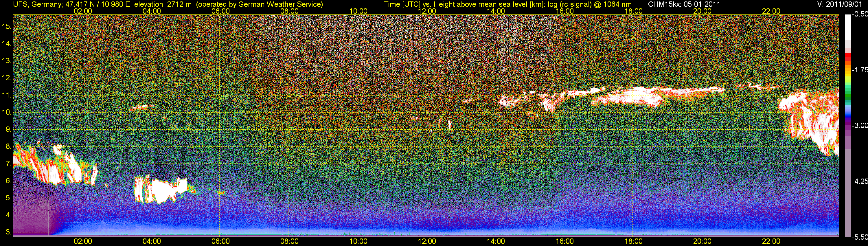Image resolution: width=868 pixels, height=246 pixels.
Task: Click the '22:00' label on the top time axis
Action: coord(771,11)
